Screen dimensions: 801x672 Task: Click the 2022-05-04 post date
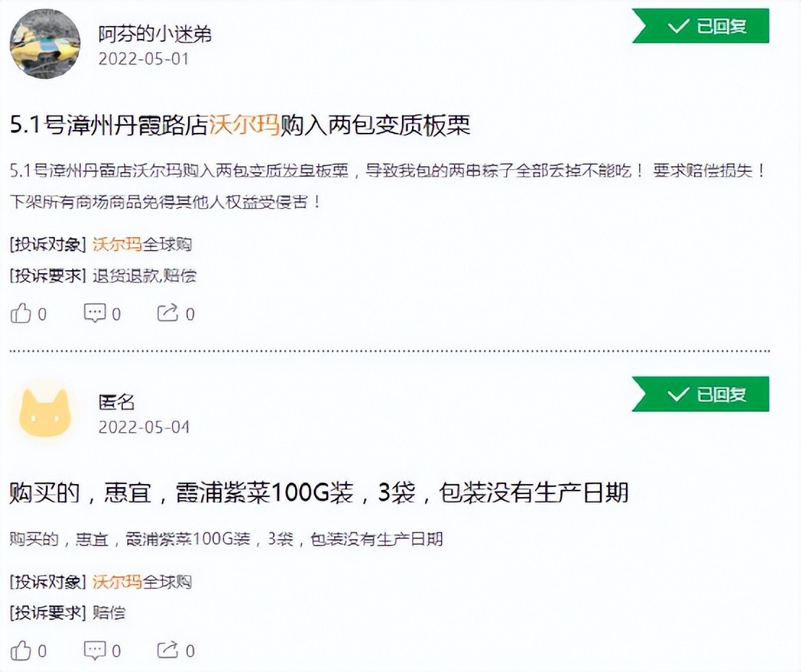pyautogui.click(x=144, y=427)
